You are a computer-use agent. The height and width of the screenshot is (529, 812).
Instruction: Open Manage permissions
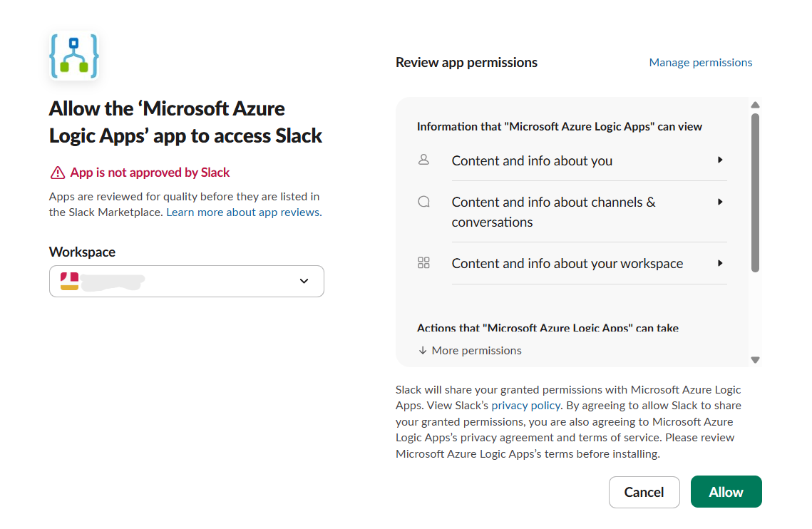[x=700, y=62]
